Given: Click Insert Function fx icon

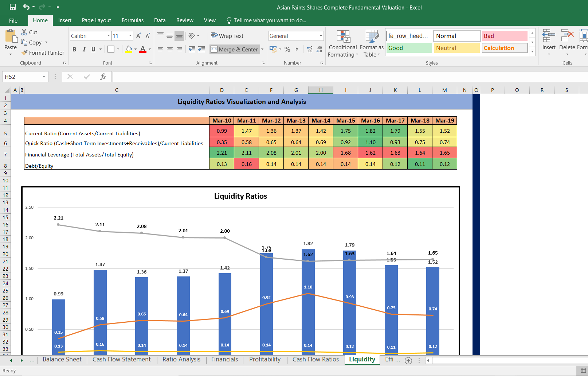Looking at the screenshot, I should tap(103, 77).
